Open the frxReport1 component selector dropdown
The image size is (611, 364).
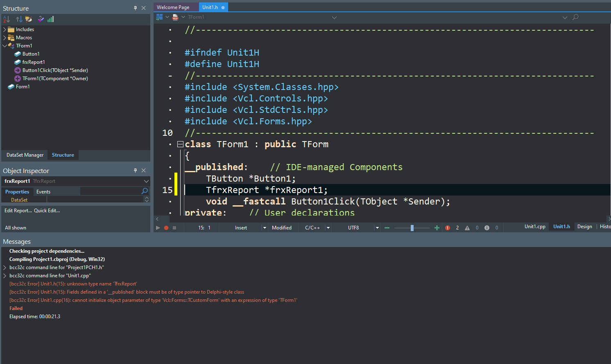tap(146, 181)
